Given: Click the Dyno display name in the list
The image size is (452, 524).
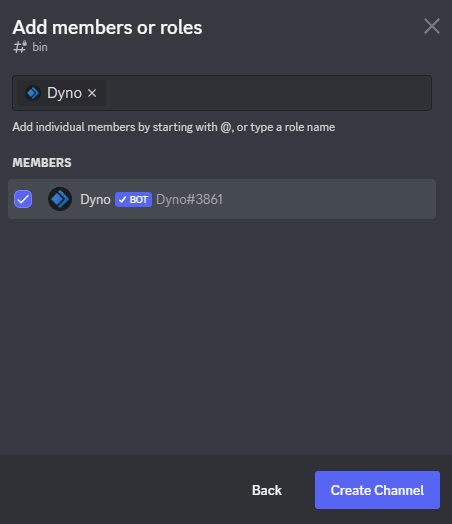Looking at the screenshot, I should [95, 200].
